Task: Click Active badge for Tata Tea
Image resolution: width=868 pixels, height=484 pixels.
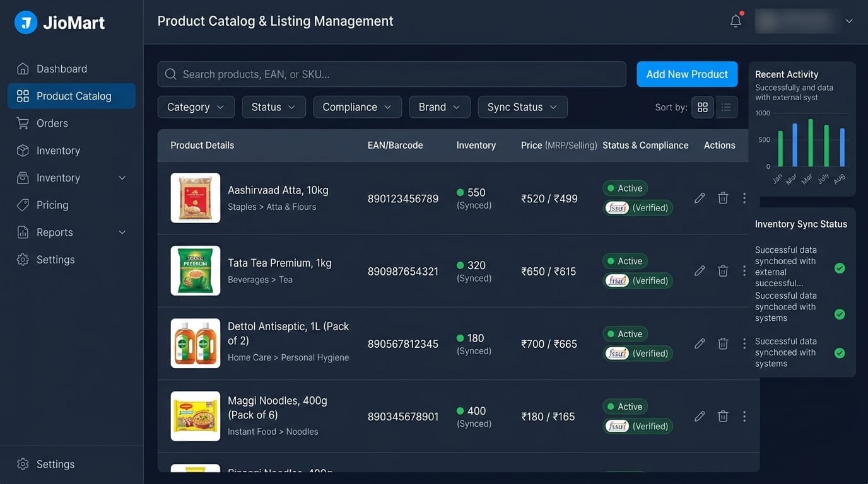Action: tap(625, 261)
